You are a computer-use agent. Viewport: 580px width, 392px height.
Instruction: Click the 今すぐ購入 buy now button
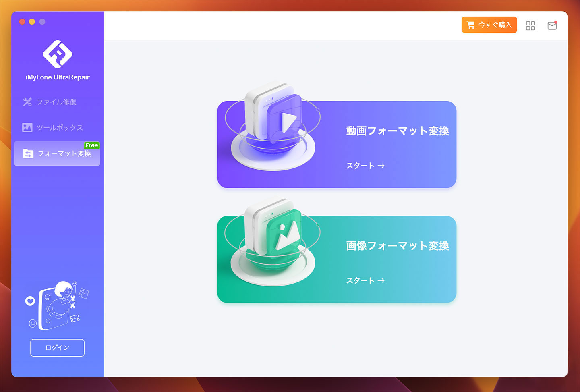489,25
